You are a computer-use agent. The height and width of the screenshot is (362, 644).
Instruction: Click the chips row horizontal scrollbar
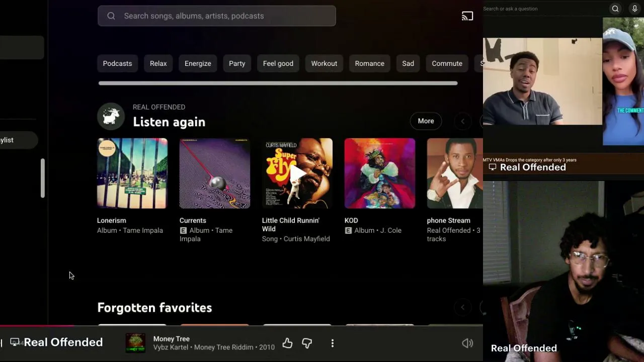(x=278, y=83)
